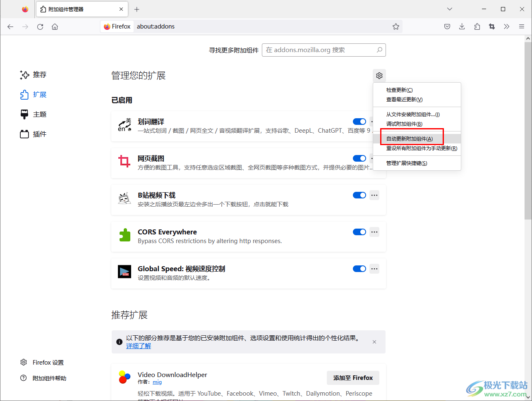Click the addons.mozilla.org search field

(324, 50)
